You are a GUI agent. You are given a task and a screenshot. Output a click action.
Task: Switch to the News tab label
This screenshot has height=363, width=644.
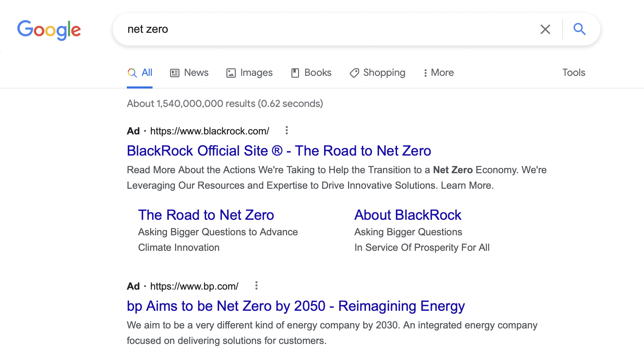(196, 73)
